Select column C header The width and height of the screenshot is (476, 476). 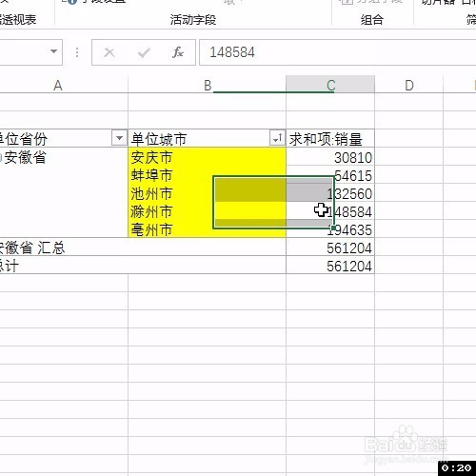pyautogui.click(x=330, y=86)
